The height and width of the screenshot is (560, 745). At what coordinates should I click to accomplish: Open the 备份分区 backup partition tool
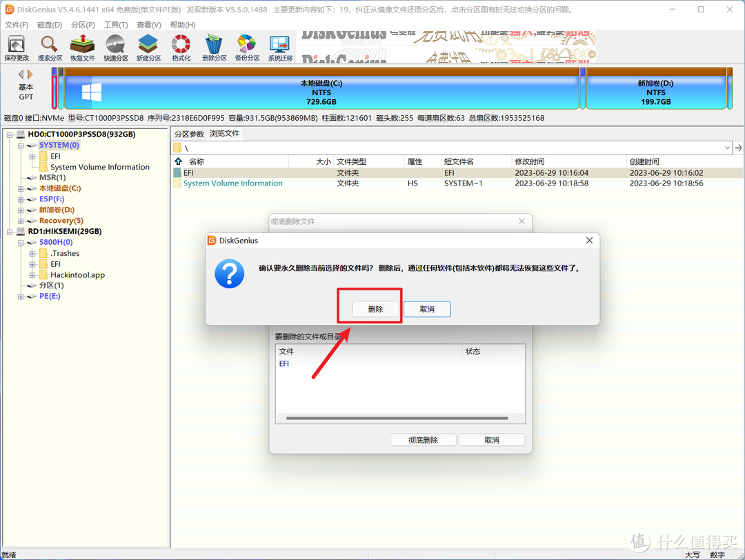click(247, 48)
